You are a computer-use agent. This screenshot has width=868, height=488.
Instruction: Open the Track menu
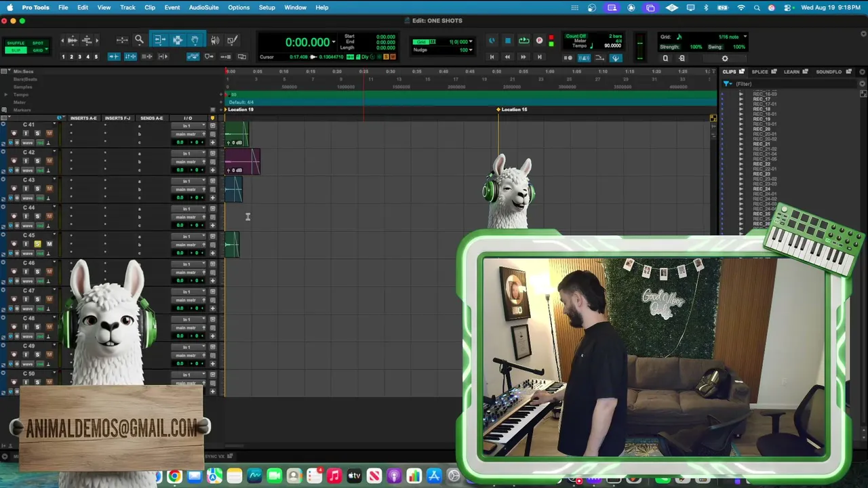[x=127, y=7]
